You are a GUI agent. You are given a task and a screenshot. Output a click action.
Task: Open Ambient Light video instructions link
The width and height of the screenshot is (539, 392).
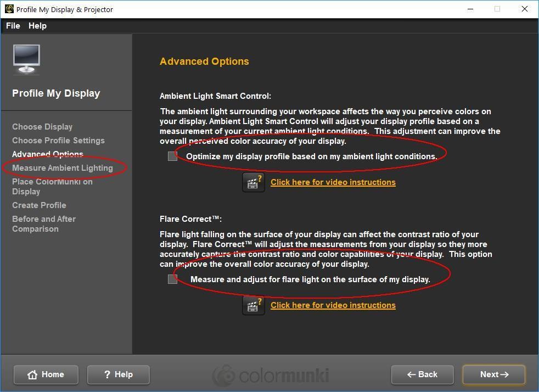[x=333, y=182]
